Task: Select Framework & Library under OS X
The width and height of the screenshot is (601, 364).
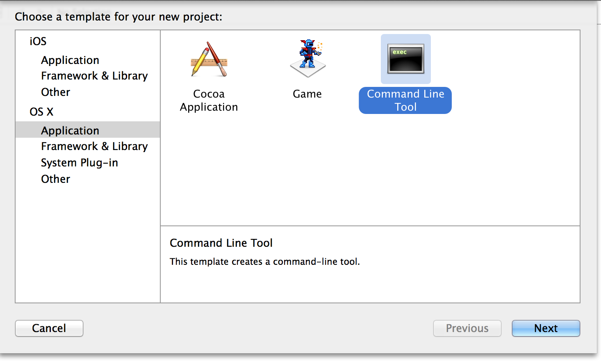Action: pyautogui.click(x=94, y=147)
